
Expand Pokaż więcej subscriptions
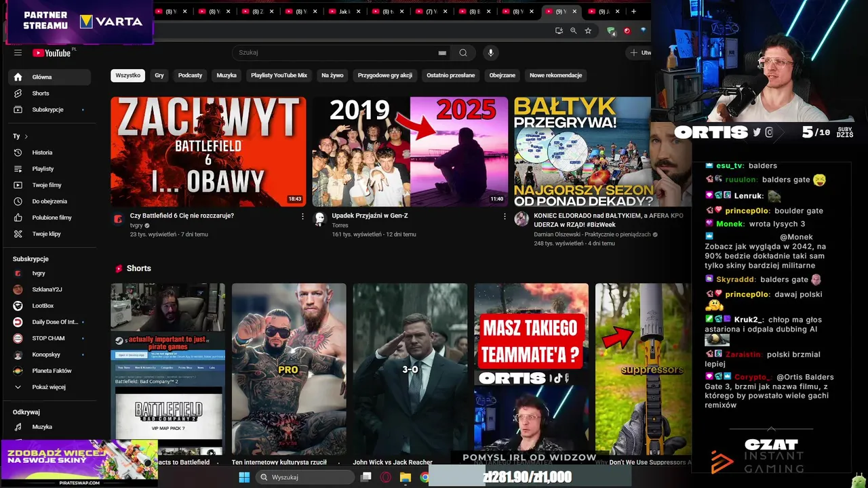point(50,387)
